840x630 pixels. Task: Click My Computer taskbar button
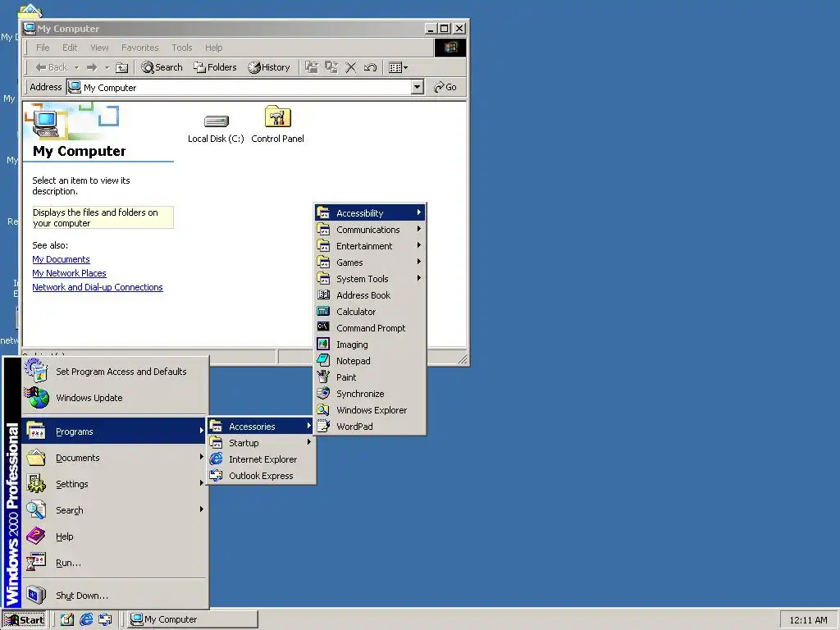click(x=194, y=620)
